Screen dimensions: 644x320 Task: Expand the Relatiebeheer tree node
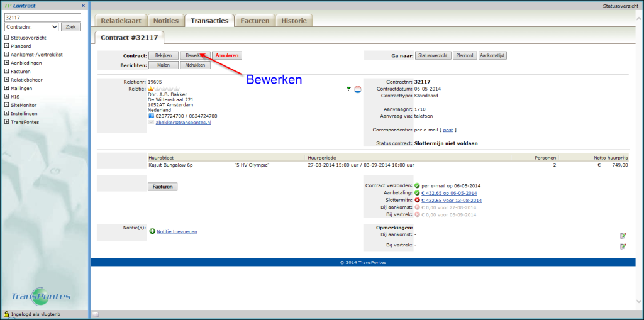[x=6, y=80]
